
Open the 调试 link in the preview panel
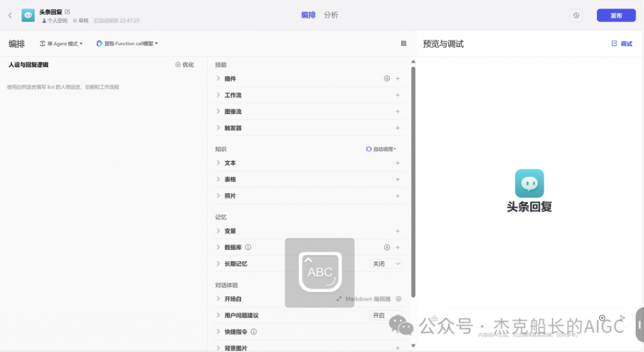point(622,43)
